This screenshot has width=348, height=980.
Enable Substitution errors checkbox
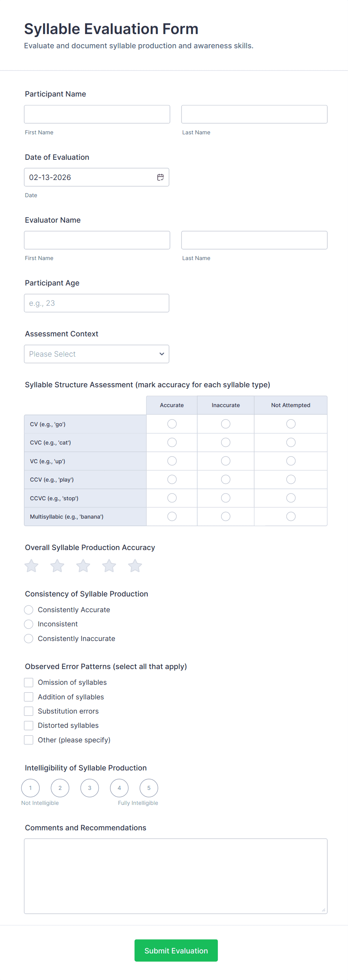tap(28, 711)
